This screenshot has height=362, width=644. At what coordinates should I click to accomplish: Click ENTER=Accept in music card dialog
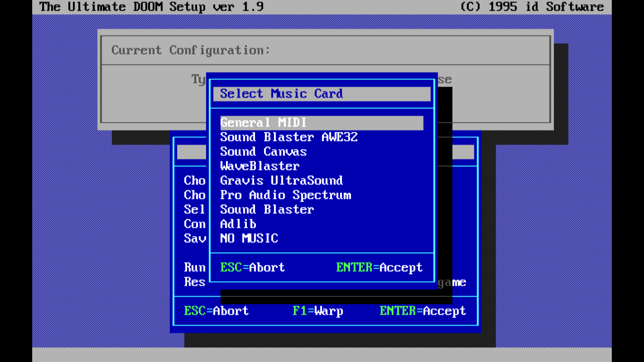coord(379,267)
